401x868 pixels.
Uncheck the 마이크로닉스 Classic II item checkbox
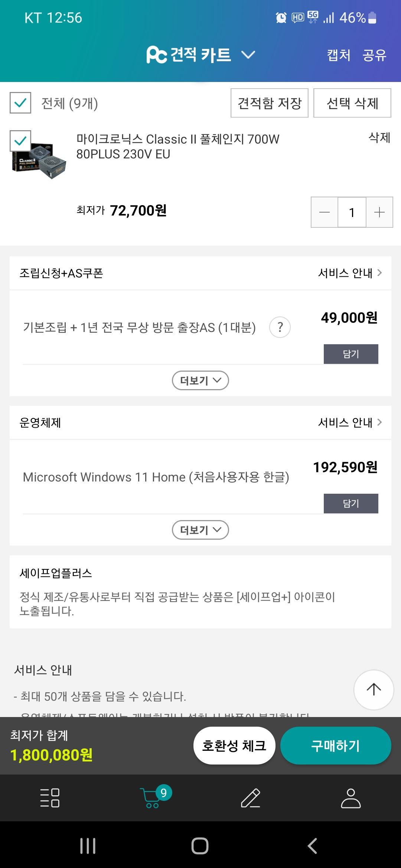click(20, 141)
